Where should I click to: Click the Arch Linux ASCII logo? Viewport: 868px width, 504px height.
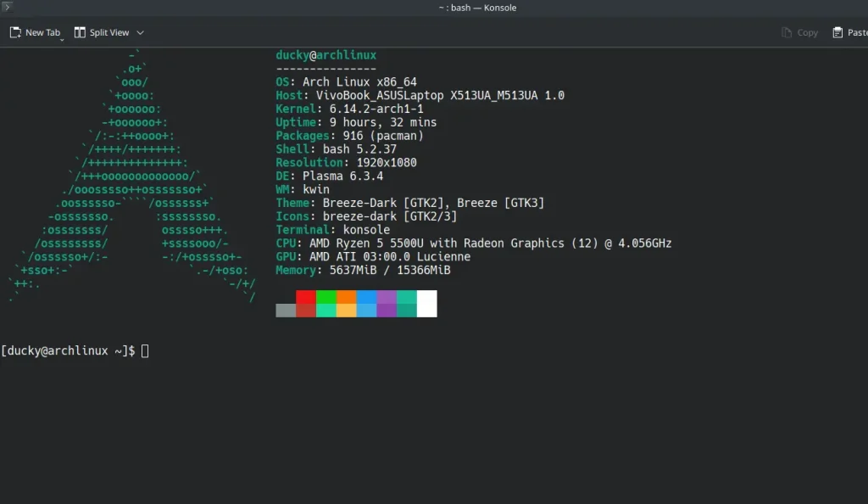click(131, 176)
